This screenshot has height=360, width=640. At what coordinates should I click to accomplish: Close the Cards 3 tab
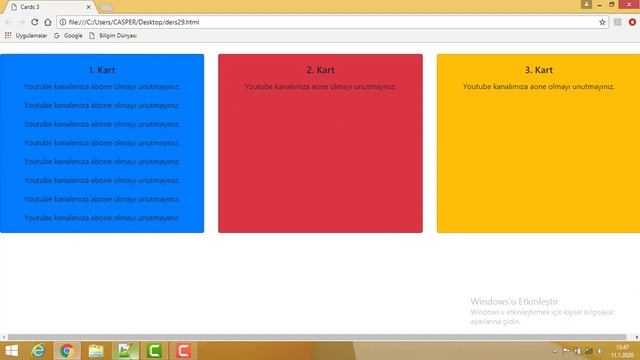coord(89,7)
